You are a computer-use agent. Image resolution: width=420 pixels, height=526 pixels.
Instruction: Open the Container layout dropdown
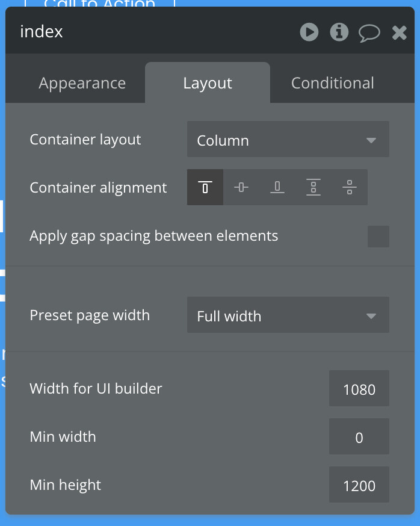[x=288, y=140]
